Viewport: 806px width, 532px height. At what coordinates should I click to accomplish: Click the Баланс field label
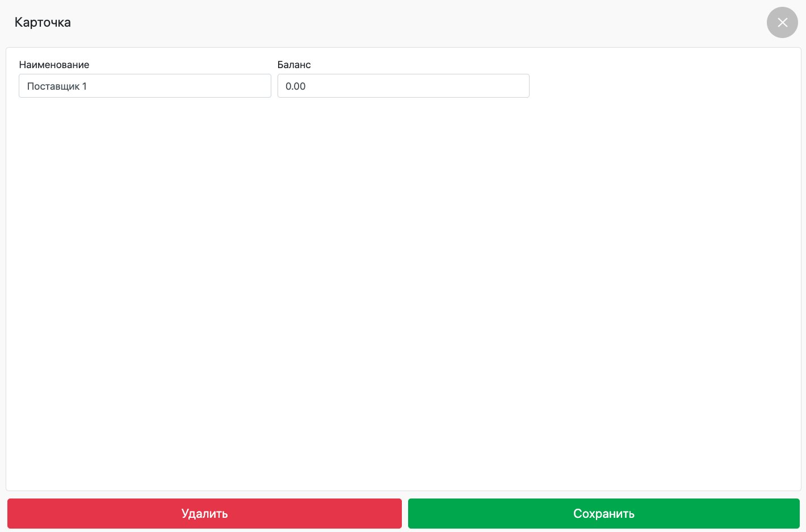[294, 65]
